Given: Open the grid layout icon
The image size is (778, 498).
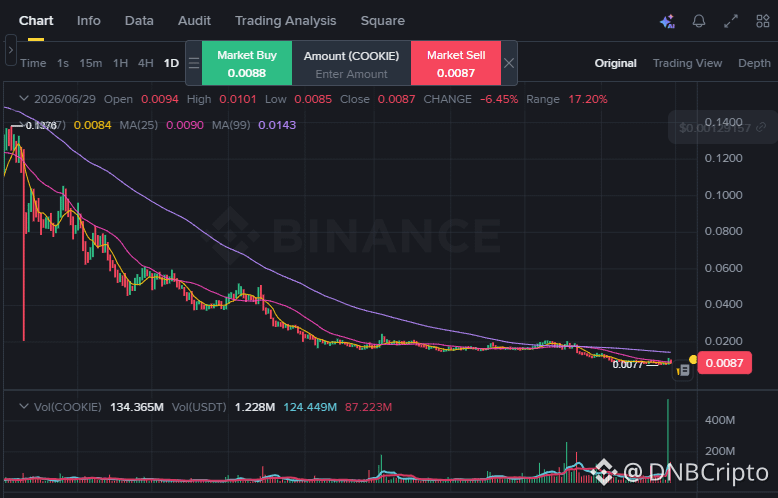Looking at the screenshot, I should click(763, 21).
